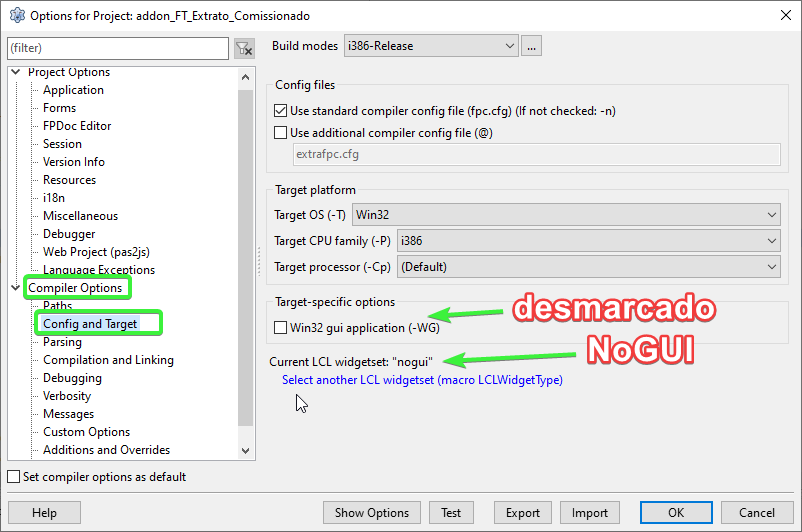802x532 pixels.
Task: Click the Select another LCL widgetset link
Action: click(x=422, y=380)
